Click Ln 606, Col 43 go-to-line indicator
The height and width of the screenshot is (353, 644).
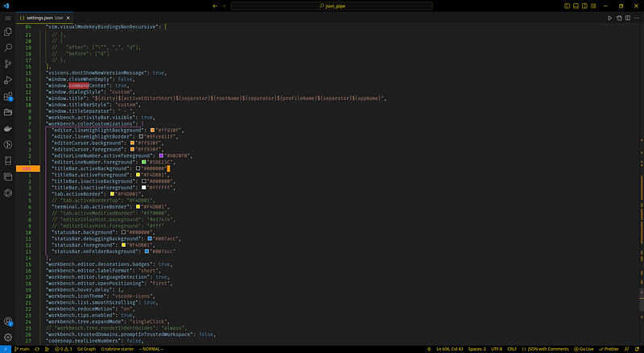click(449, 349)
